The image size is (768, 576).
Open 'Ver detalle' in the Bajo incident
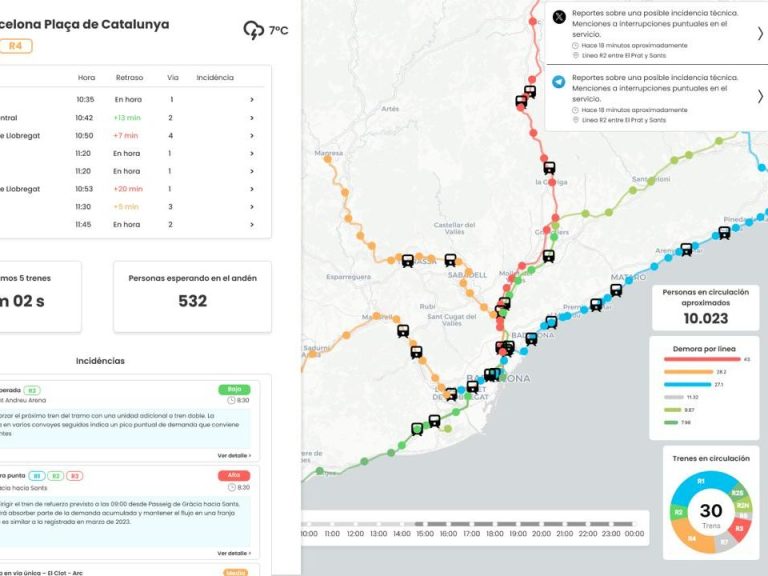pyautogui.click(x=234, y=455)
